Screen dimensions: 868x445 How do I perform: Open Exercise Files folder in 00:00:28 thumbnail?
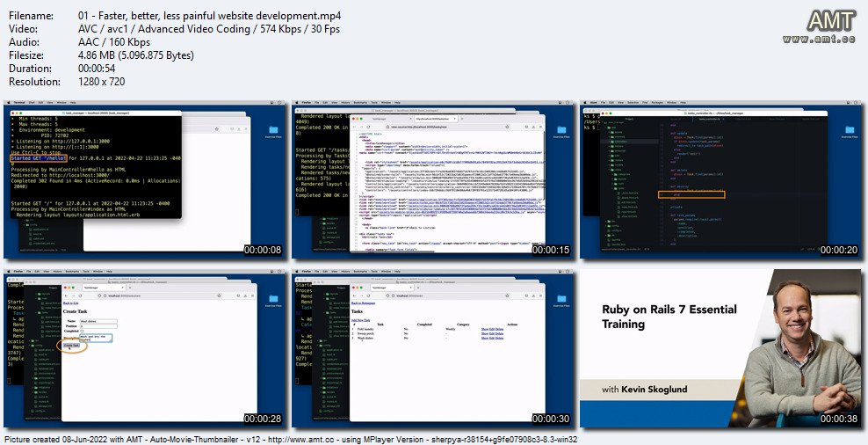pos(273,300)
